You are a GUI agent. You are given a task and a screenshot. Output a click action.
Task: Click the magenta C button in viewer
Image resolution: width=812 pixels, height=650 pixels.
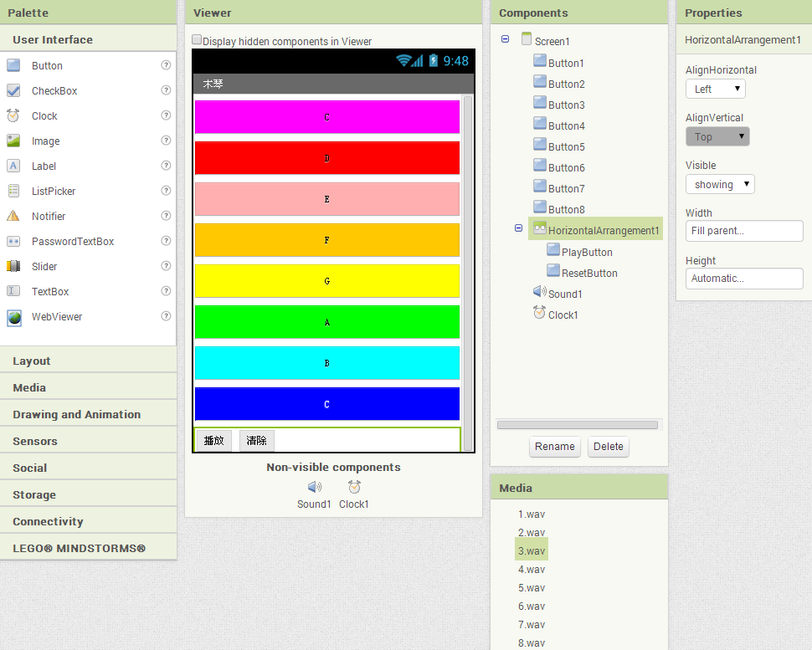pyautogui.click(x=326, y=117)
